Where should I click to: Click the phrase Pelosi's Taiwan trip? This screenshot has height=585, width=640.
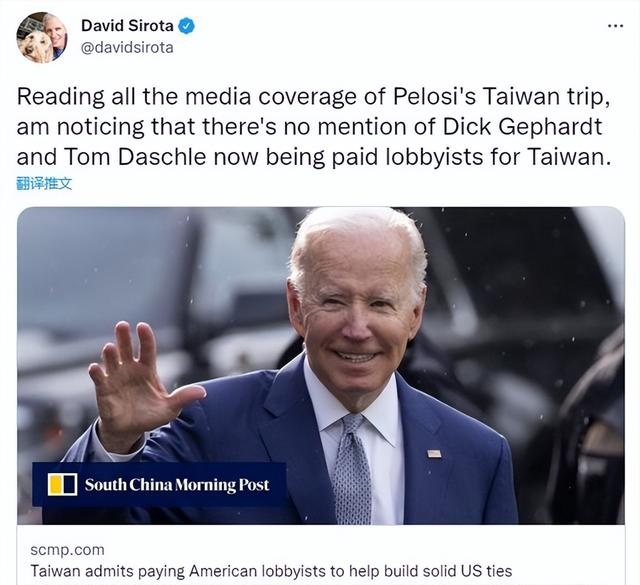coord(501,97)
